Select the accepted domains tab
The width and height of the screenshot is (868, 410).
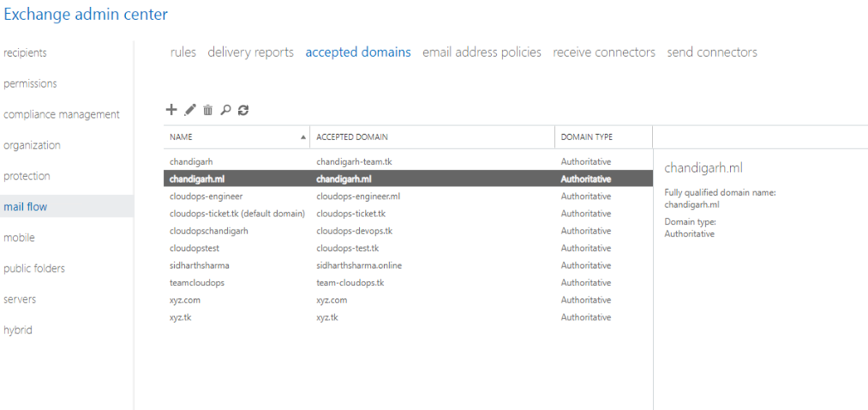358,52
